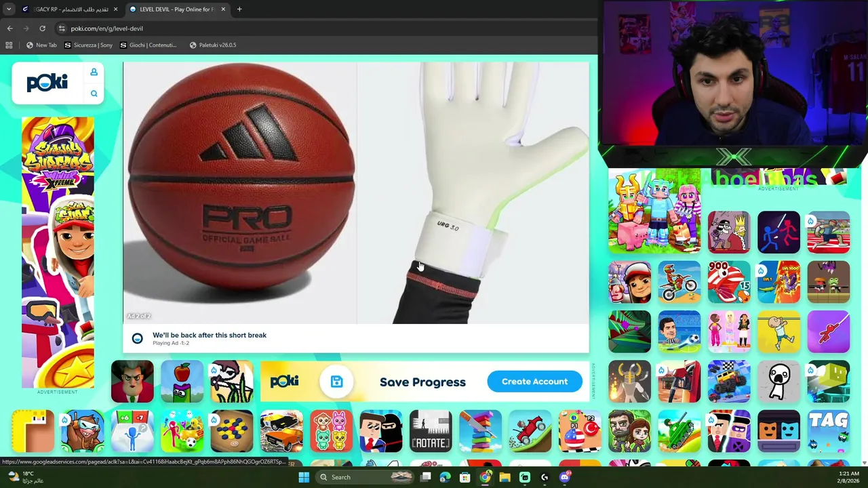Open the Poki home logo
The height and width of the screenshot is (488, 868).
pyautogui.click(x=47, y=83)
